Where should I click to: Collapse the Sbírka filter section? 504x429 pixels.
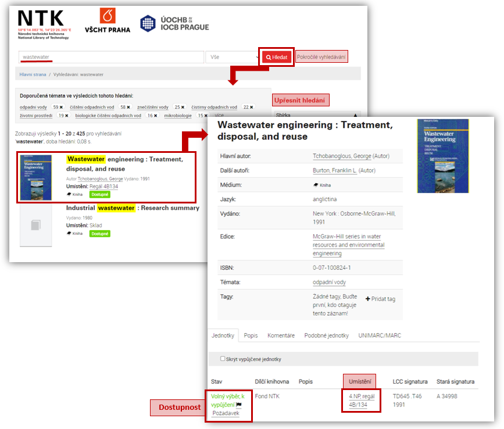355,115
